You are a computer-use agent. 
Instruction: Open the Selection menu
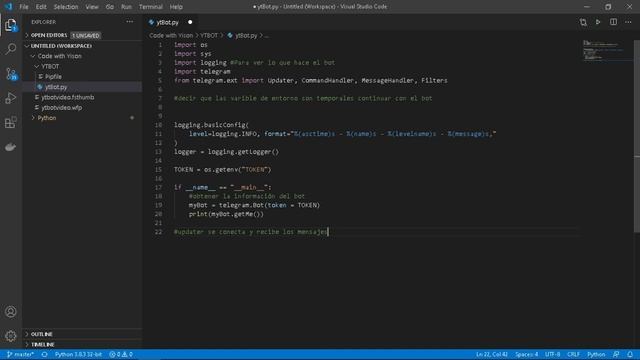(x=66, y=7)
